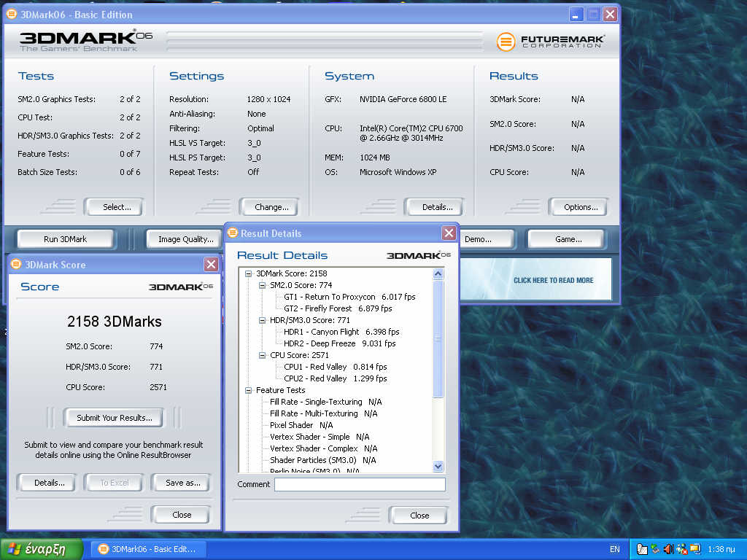
Task: Click the Result Details title bar icon
Action: [233, 233]
